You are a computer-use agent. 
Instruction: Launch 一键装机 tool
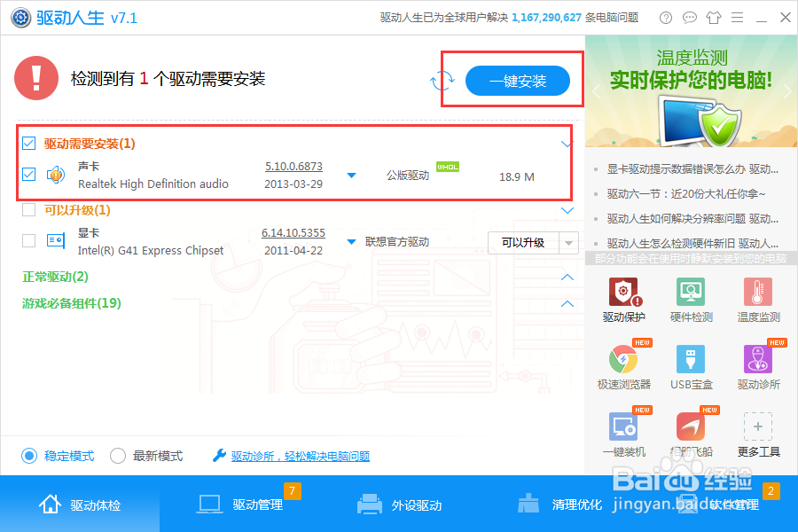click(x=623, y=427)
